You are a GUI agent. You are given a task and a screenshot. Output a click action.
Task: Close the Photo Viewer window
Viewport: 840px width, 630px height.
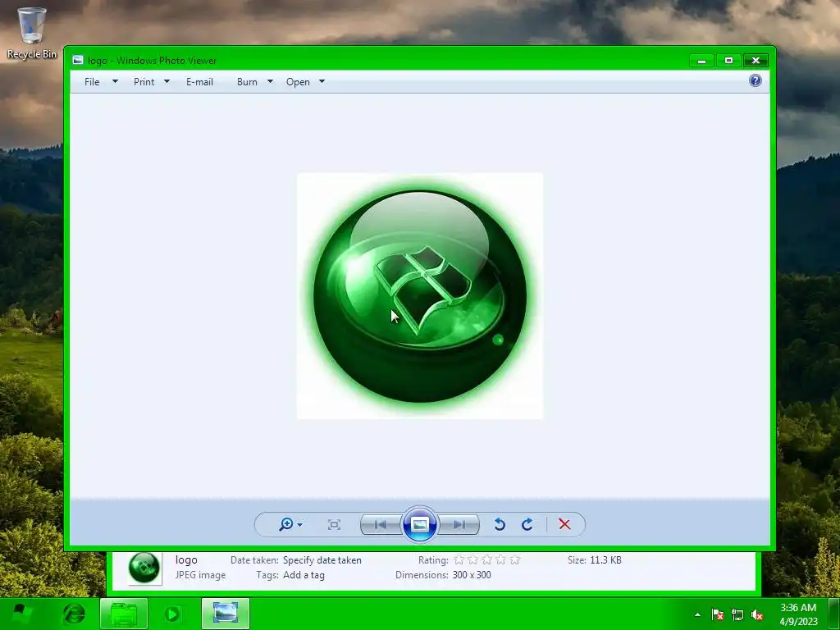click(x=756, y=61)
